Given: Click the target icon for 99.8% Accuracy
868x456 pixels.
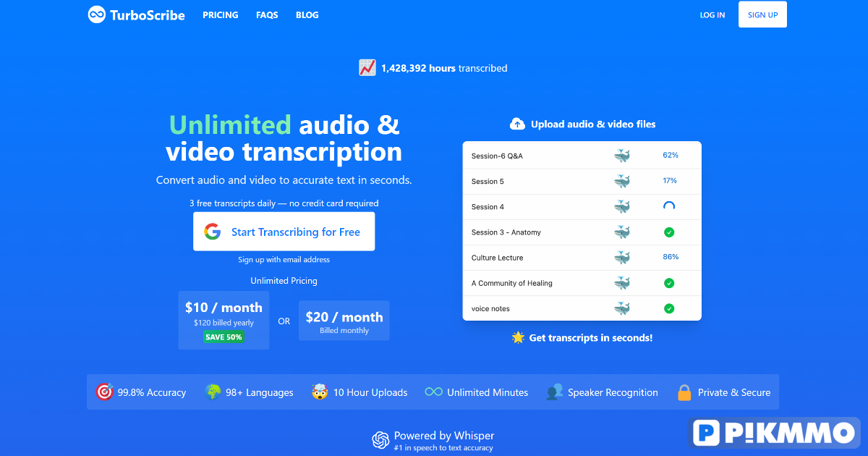Looking at the screenshot, I should (104, 392).
